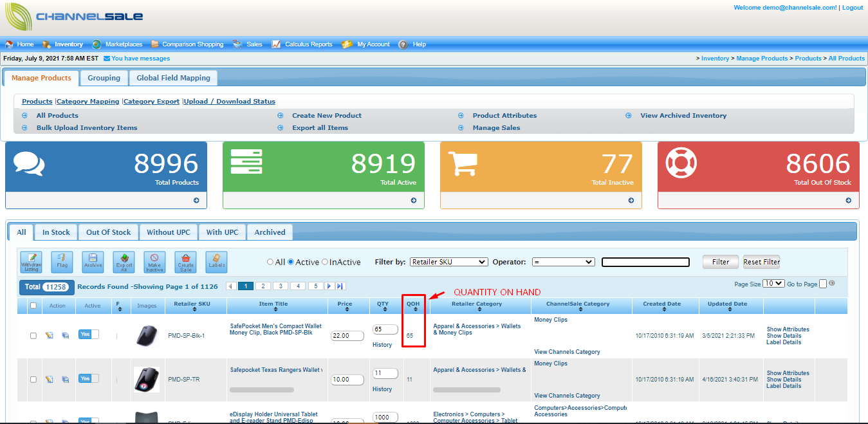Click the ChannelSale logo
The image size is (868, 424).
(74, 17)
